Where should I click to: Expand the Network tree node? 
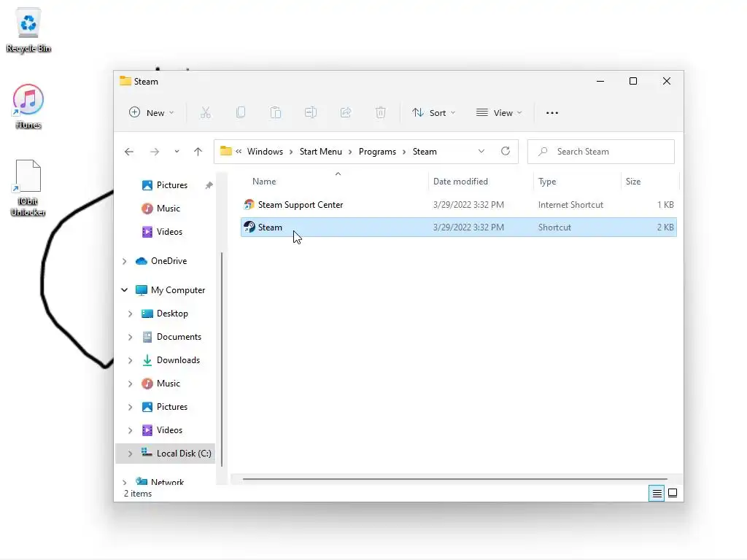124,483
